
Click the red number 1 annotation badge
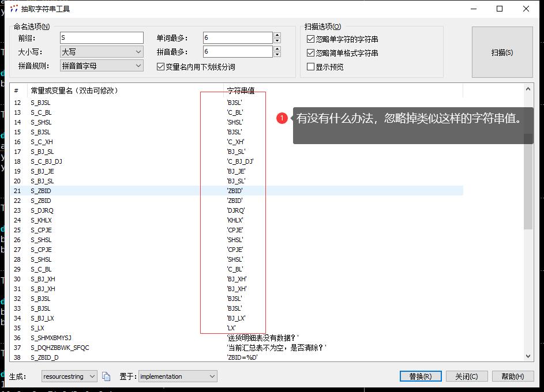tap(282, 118)
